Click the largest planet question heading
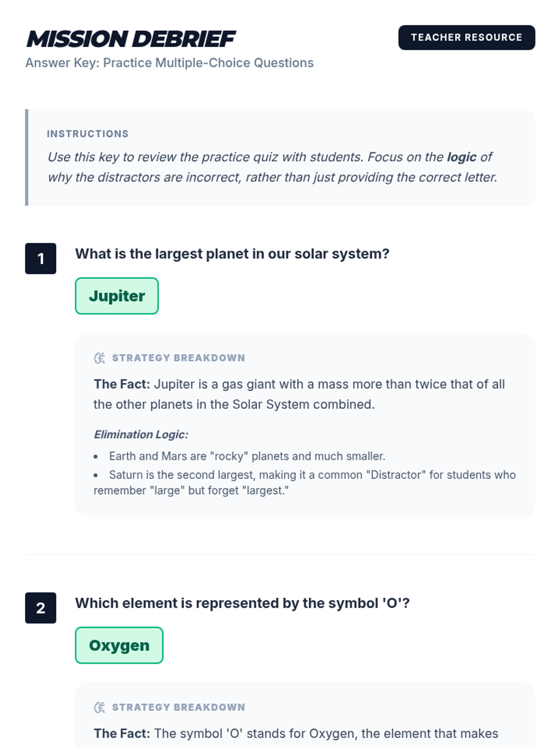 [232, 254]
